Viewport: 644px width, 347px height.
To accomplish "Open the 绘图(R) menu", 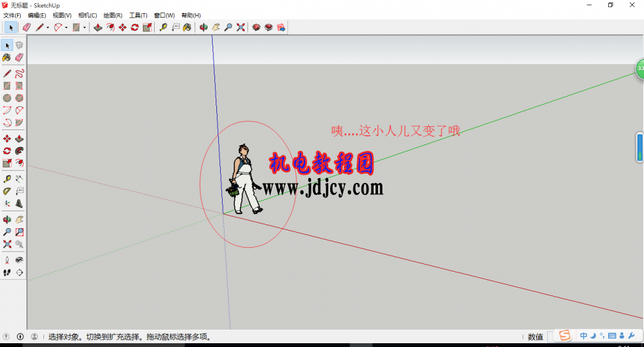I will click(113, 15).
